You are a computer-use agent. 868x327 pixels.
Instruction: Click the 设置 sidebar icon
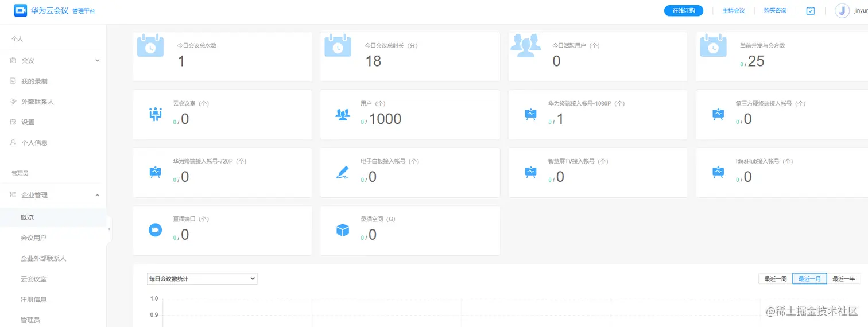coord(13,122)
